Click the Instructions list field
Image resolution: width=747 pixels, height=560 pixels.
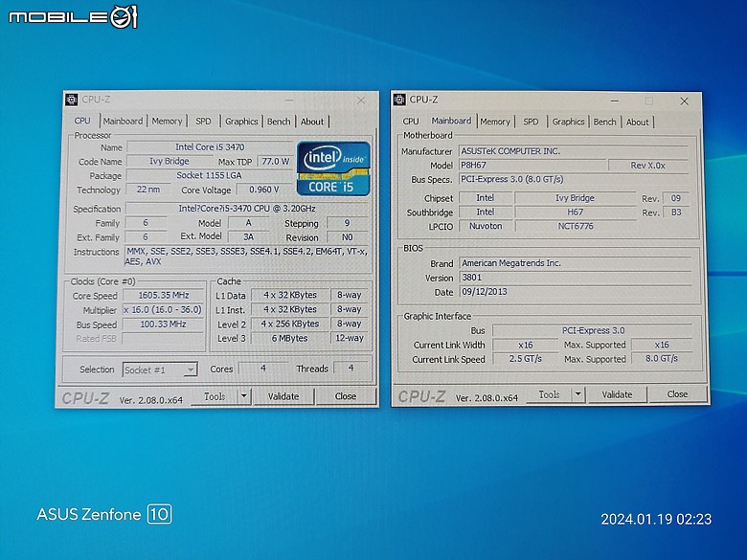coord(247,257)
